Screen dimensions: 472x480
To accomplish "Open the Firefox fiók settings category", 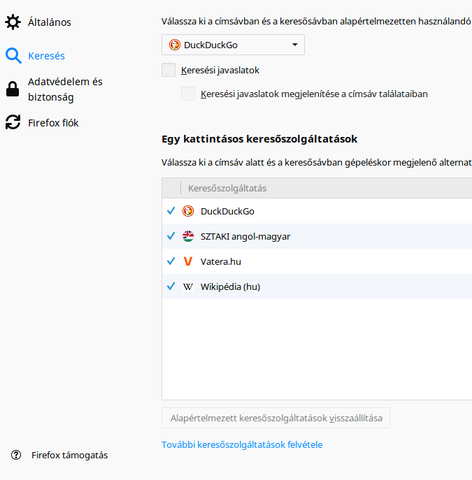I will point(53,123).
